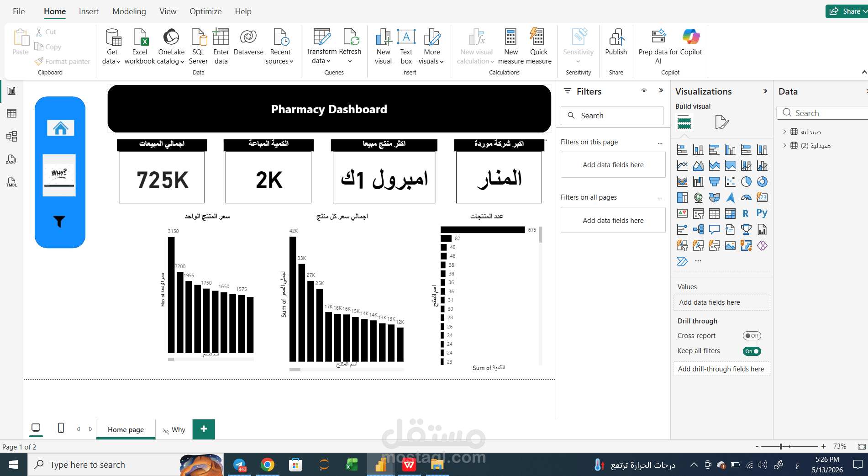Open the Get data source picker

coord(112,46)
